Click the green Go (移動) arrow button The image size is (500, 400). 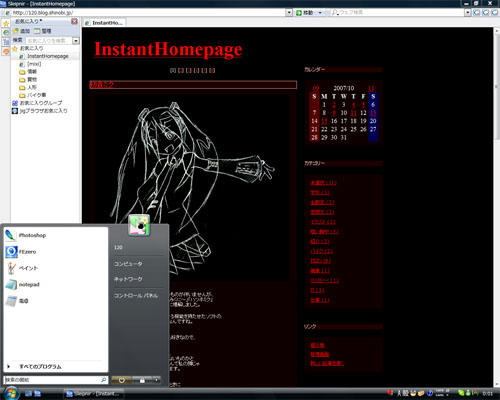(x=299, y=13)
